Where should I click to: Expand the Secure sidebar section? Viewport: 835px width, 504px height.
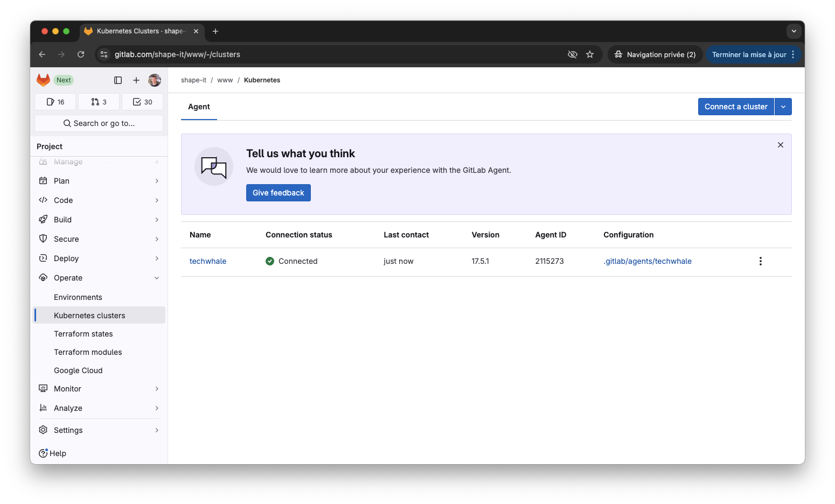coord(99,239)
